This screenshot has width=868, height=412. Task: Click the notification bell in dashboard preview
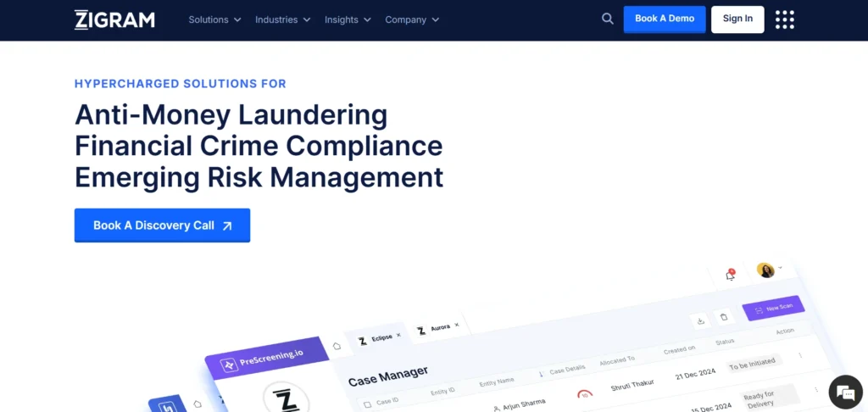coord(730,276)
